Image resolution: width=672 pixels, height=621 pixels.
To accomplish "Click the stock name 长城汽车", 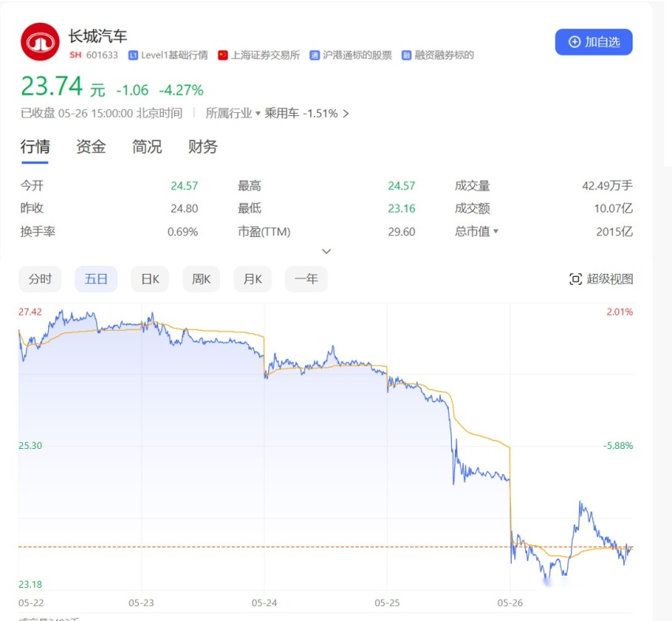I will (98, 36).
